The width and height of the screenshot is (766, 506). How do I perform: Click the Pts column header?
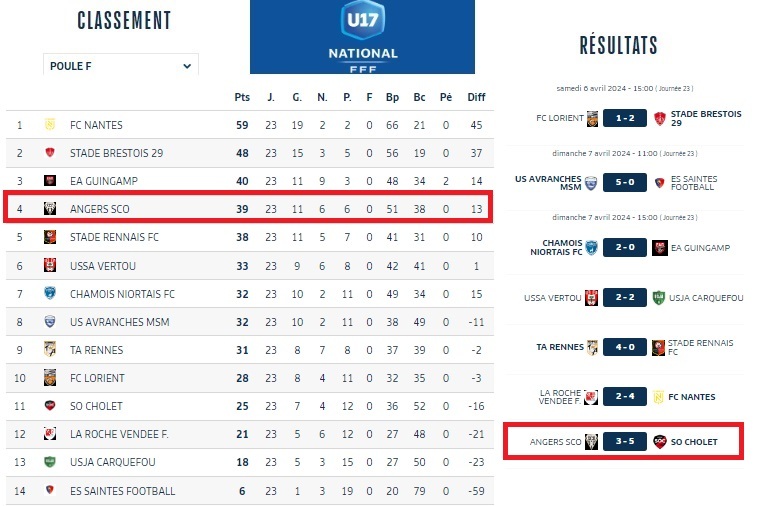pyautogui.click(x=242, y=97)
